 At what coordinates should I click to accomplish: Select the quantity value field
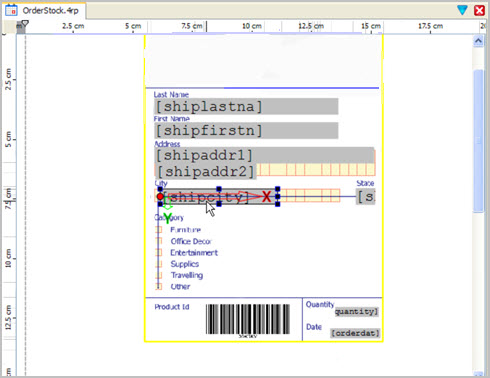(x=357, y=312)
